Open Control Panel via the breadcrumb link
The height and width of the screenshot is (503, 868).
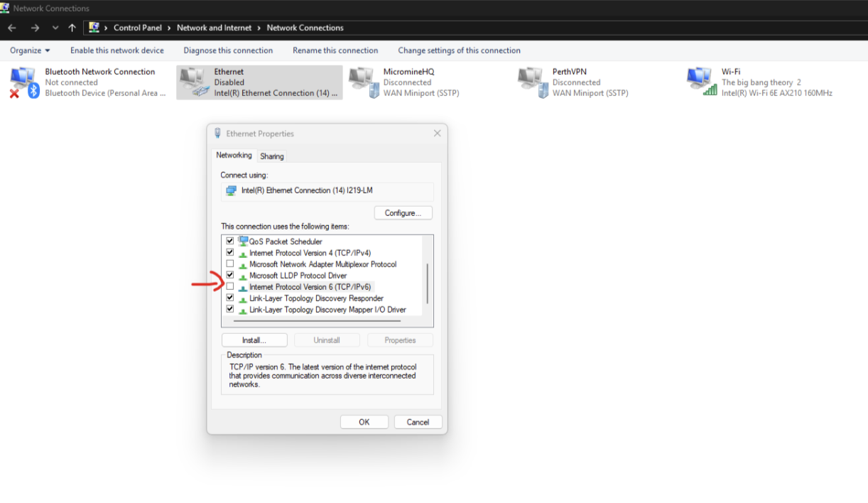tap(138, 28)
